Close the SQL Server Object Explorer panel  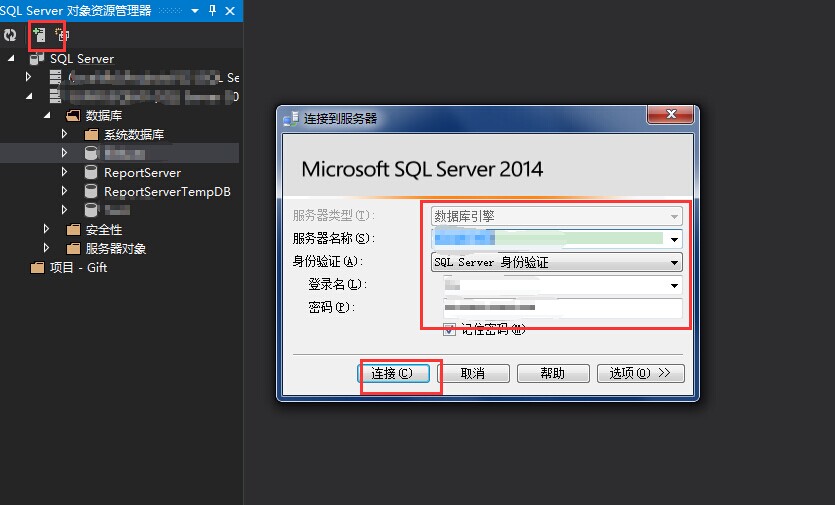(x=230, y=11)
